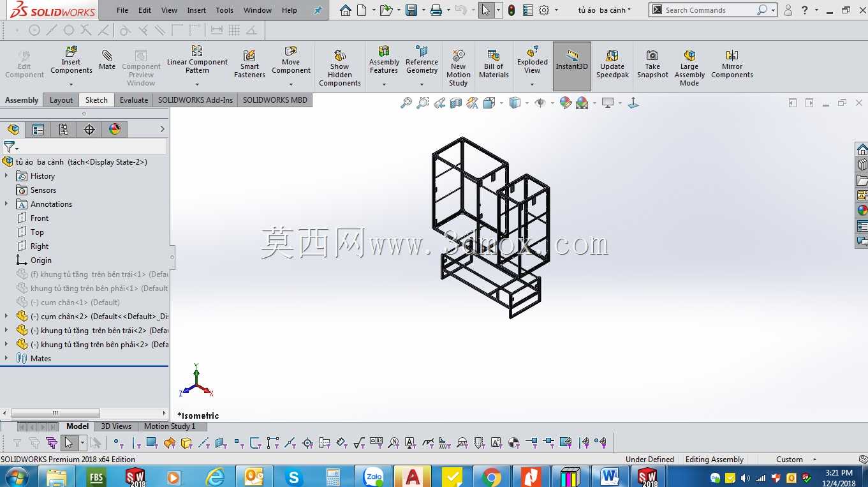The height and width of the screenshot is (487, 868).
Task: Toggle the Filter Center of Mass filter
Action: pos(514,442)
